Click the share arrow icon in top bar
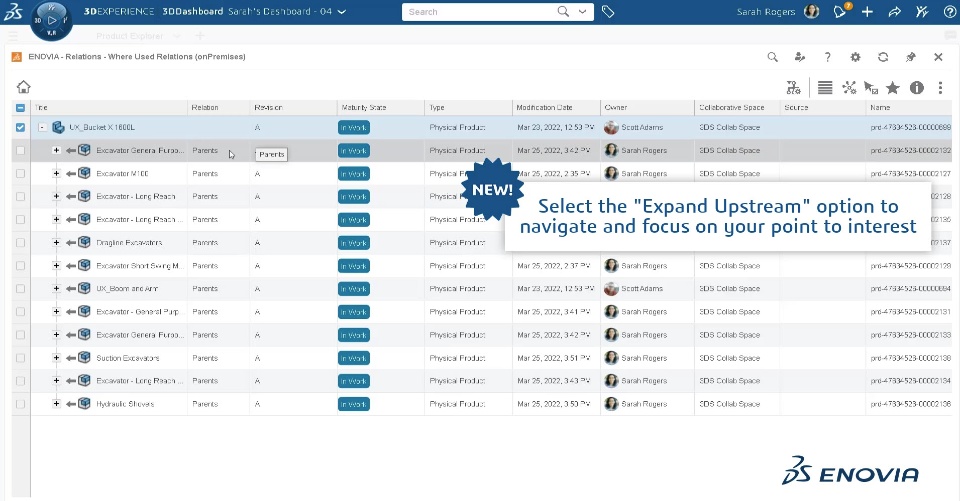This screenshot has height=501, width=960. (894, 12)
